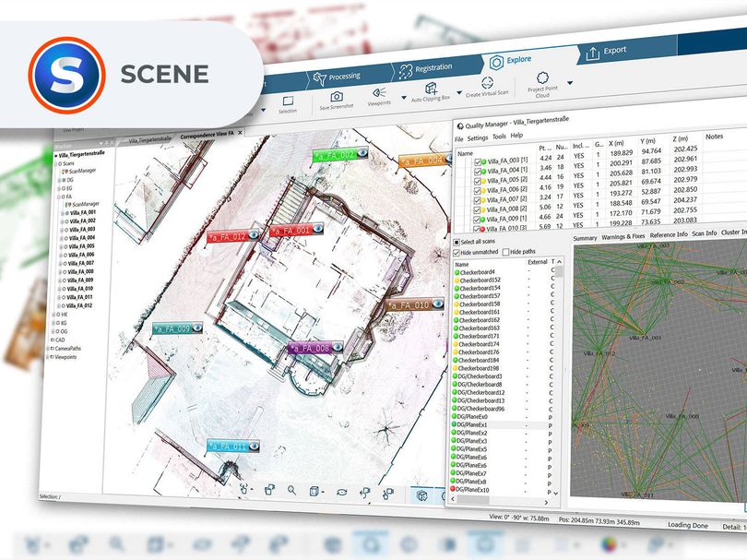Viewport: 747px width, 560px height.
Task: Open the Warnings & Fixes tab
Action: tap(623, 236)
